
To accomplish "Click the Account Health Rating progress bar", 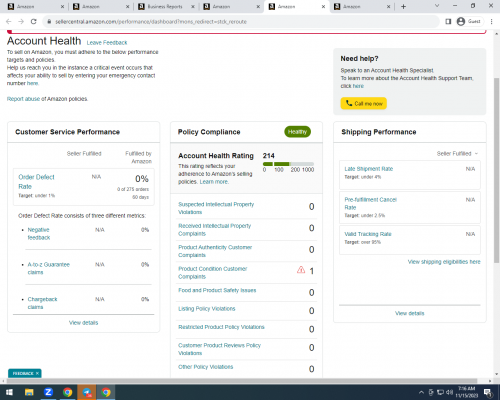I will click(x=288, y=164).
